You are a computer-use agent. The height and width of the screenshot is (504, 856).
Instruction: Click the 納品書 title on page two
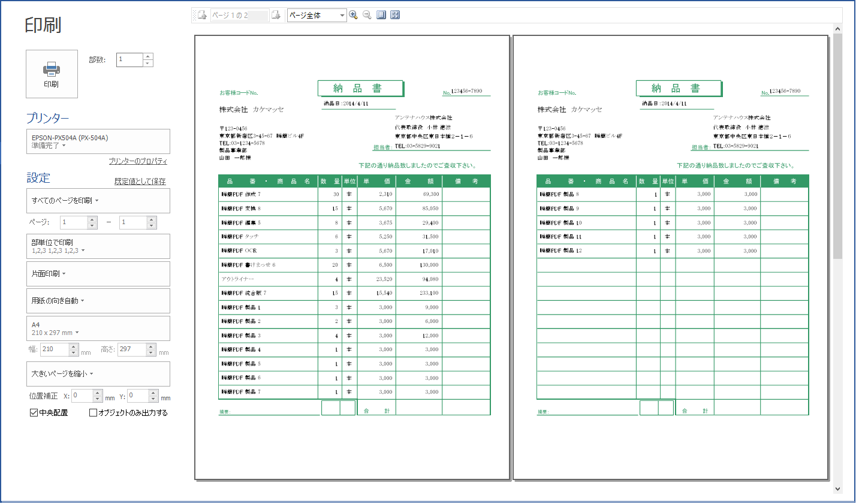coord(679,89)
